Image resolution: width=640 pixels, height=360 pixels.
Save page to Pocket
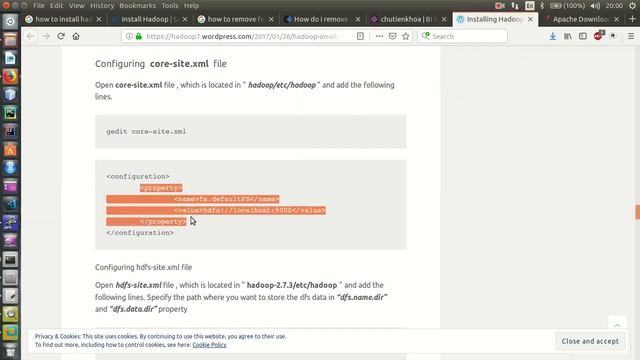click(x=393, y=36)
